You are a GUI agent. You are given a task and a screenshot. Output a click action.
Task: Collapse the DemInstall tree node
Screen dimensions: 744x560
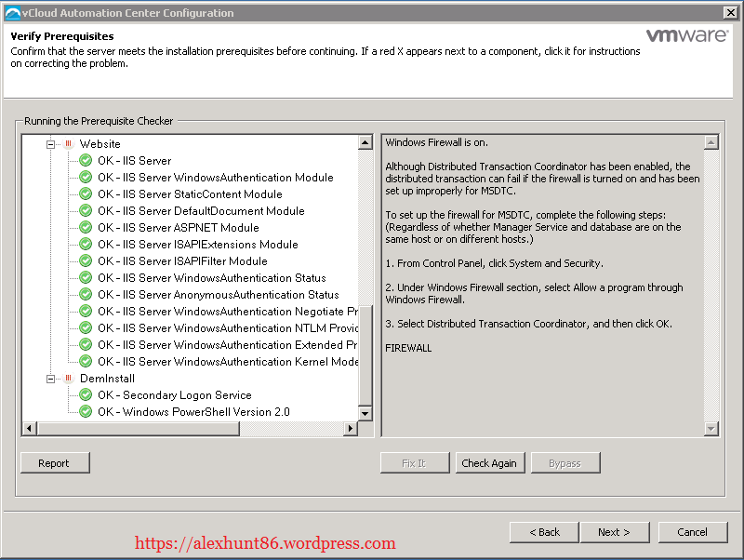pyautogui.click(x=50, y=379)
